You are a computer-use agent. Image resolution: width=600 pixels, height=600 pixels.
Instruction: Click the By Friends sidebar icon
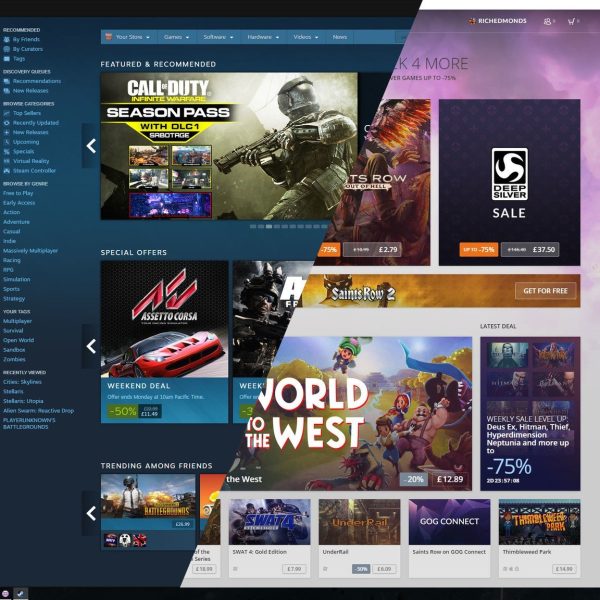(7, 39)
